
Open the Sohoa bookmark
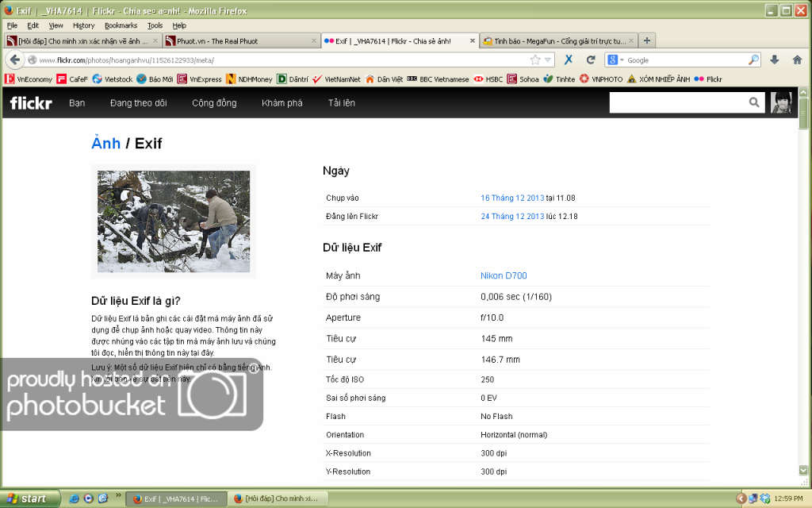click(523, 79)
